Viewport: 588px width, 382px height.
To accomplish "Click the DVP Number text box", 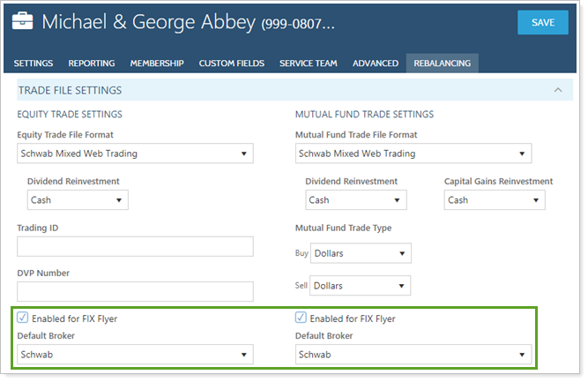I will click(x=135, y=291).
